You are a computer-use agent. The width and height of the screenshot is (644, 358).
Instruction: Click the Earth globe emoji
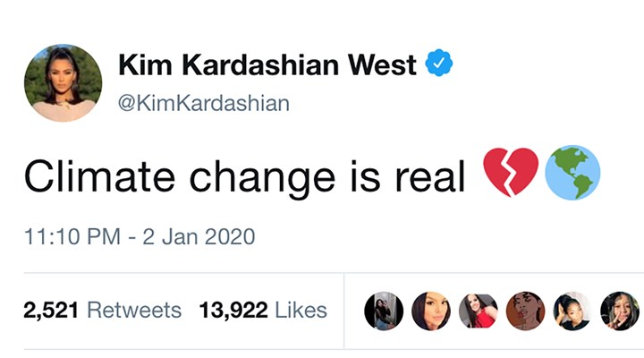click(x=572, y=174)
